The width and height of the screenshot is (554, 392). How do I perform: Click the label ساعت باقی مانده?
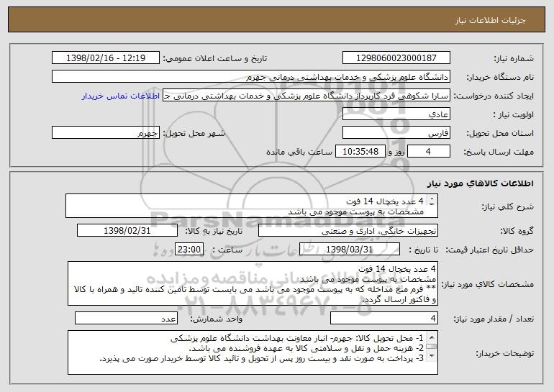(299, 152)
